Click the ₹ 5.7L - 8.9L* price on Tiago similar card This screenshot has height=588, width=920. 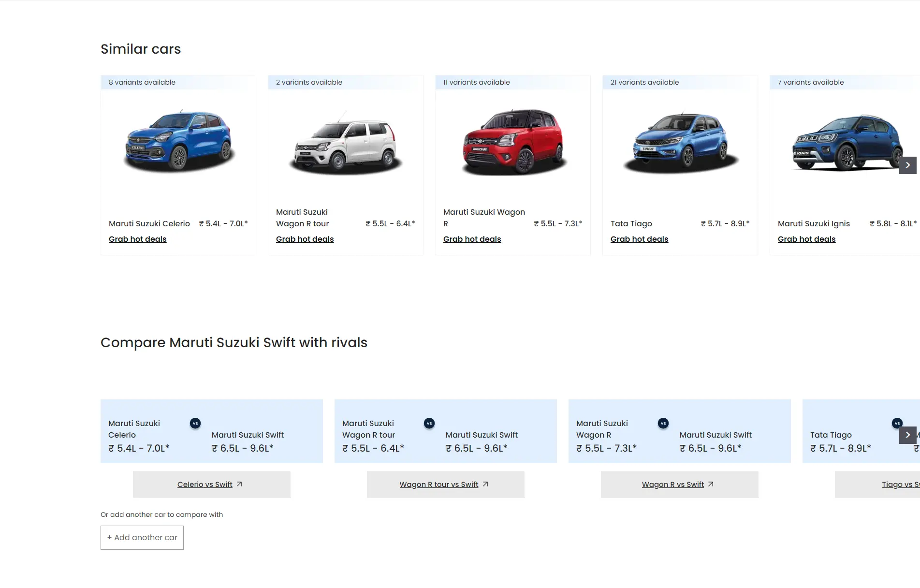pyautogui.click(x=725, y=223)
